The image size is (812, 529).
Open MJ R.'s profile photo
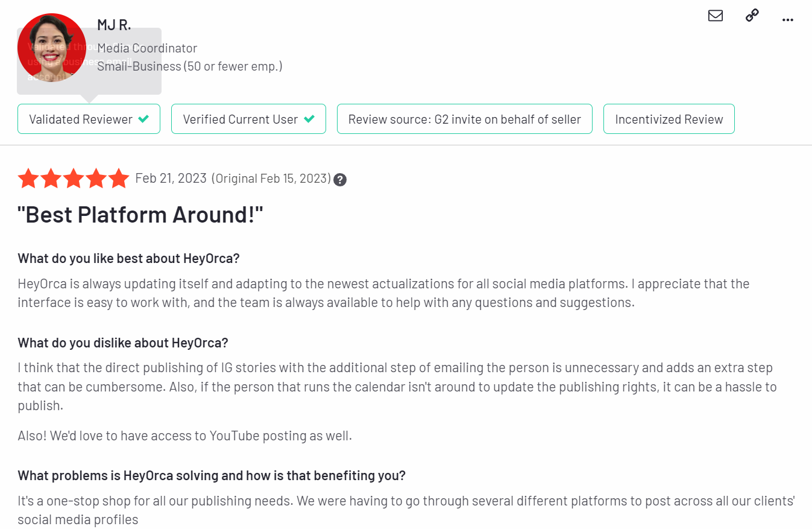52,48
